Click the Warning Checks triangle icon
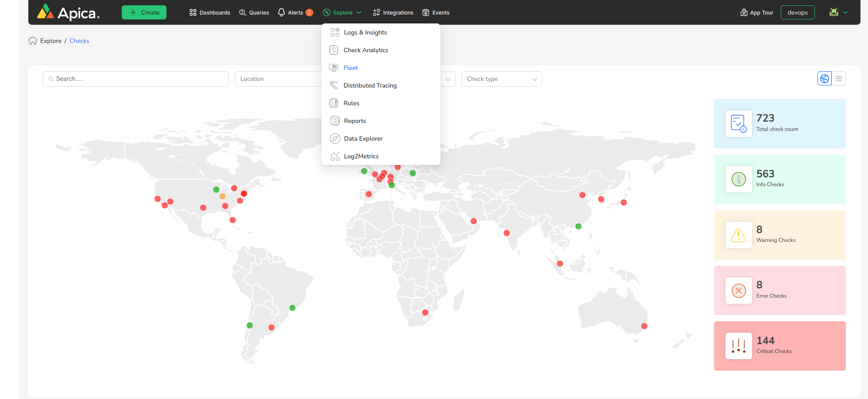The image size is (868, 399). 738,235
